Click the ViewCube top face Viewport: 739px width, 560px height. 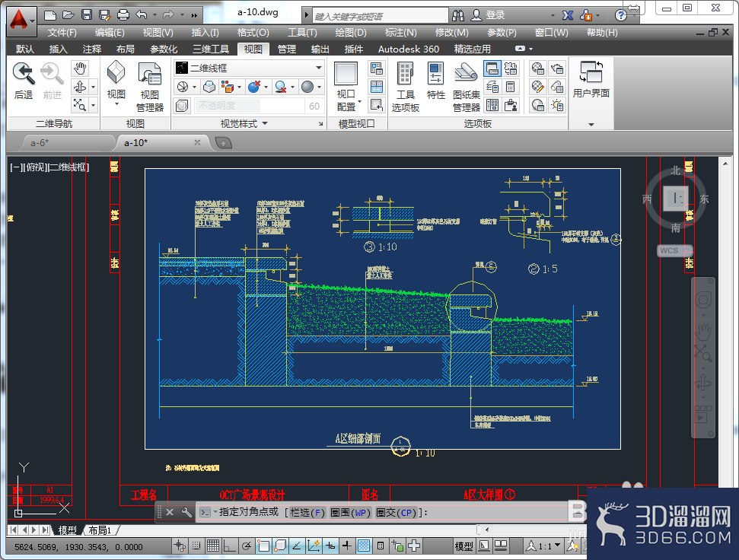(x=675, y=199)
